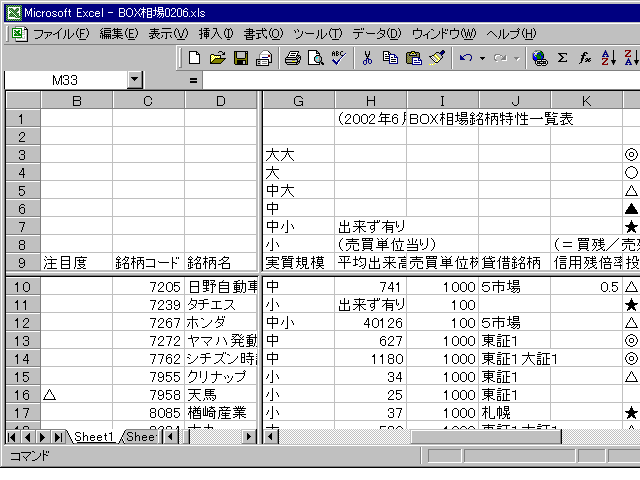Click the triangle mark cell in column B
Image resolution: width=640 pixels, height=480 pixels.
pyautogui.click(x=77, y=395)
